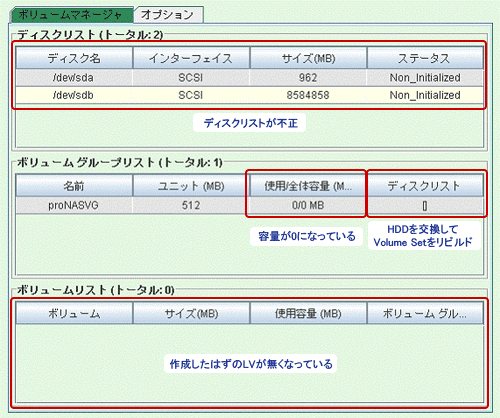Click the 使用容量 (MB) column header
The image size is (500, 418).
308,313
